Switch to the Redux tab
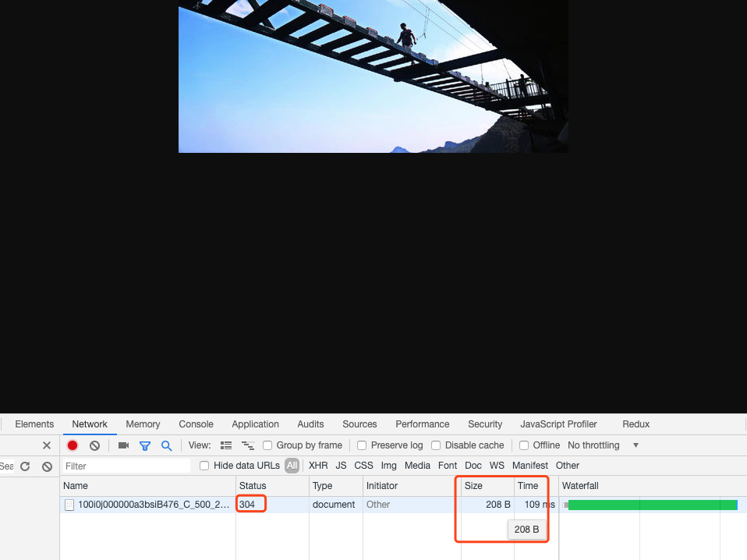This screenshot has width=747, height=560. [636, 424]
